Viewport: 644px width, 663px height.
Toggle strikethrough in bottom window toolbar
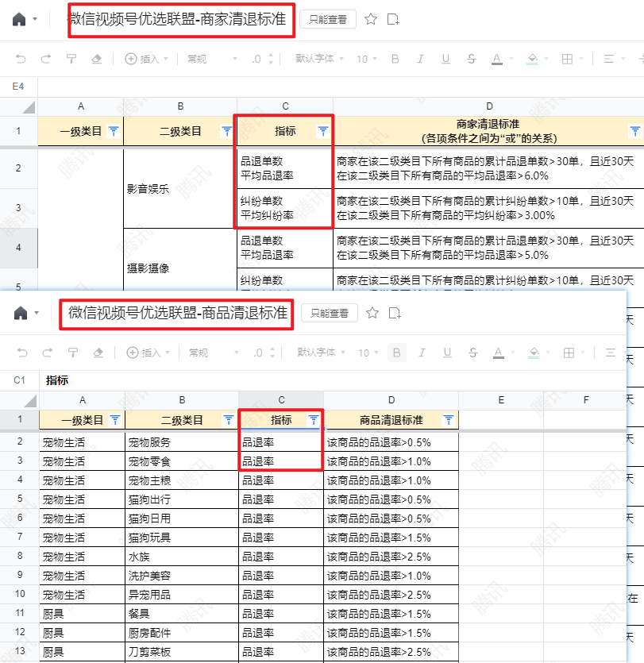473,353
